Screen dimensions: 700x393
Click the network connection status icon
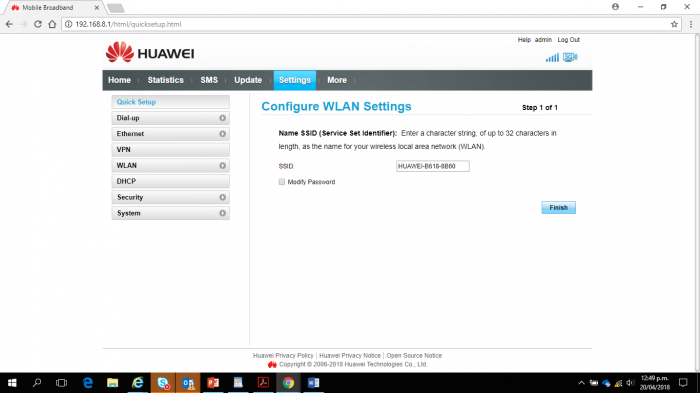point(570,57)
